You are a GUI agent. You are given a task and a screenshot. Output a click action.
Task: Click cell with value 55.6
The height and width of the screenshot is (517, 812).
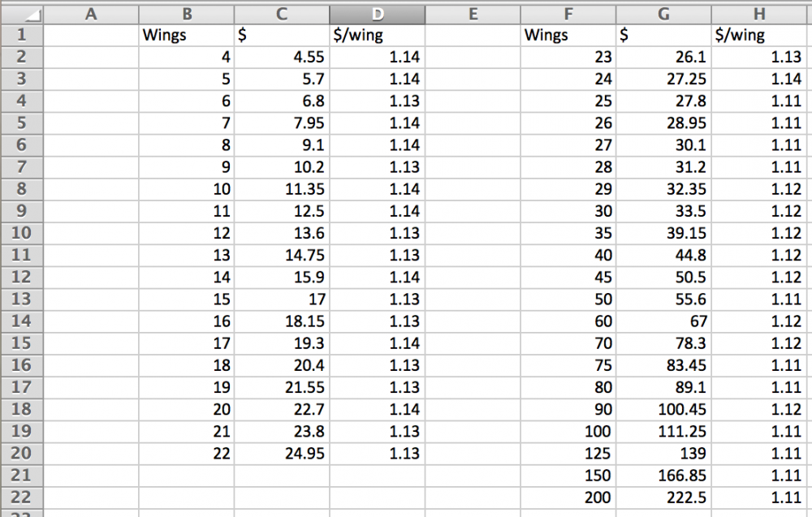pyautogui.click(x=663, y=299)
